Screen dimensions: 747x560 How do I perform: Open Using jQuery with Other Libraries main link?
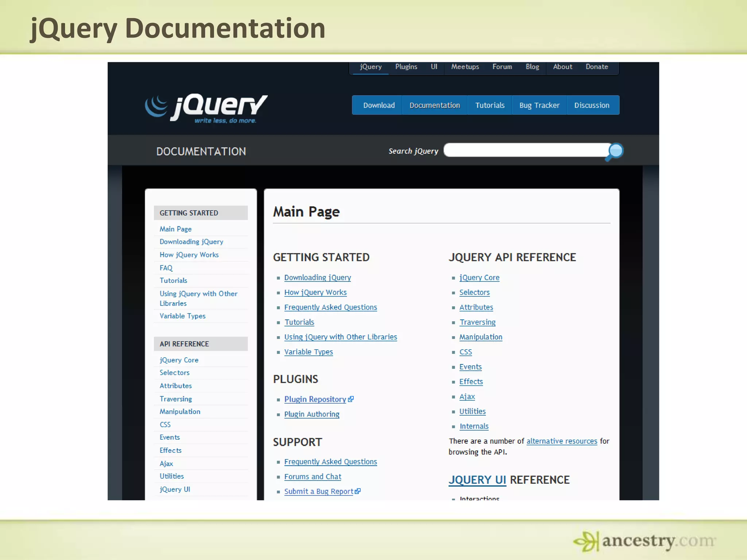coord(341,337)
